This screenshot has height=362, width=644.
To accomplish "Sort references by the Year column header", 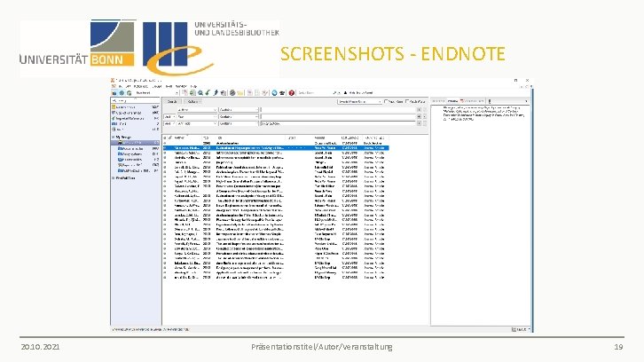I will click(207, 138).
